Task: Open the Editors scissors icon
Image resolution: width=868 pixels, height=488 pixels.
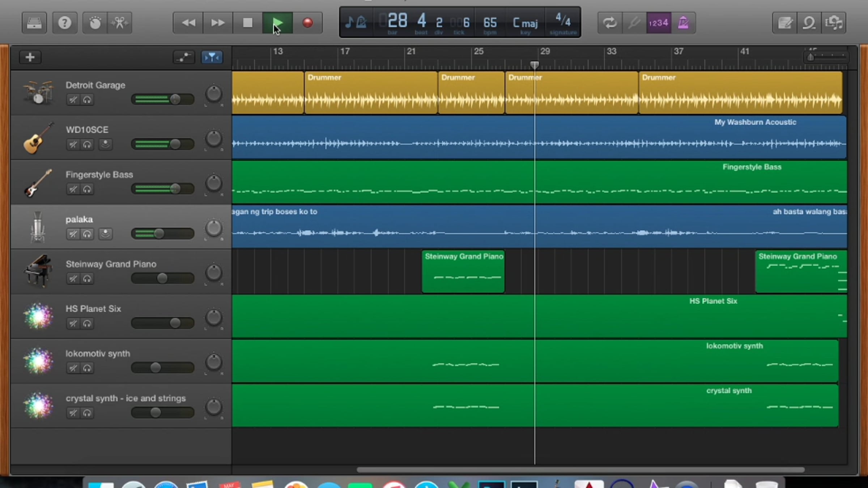Action: 120,23
